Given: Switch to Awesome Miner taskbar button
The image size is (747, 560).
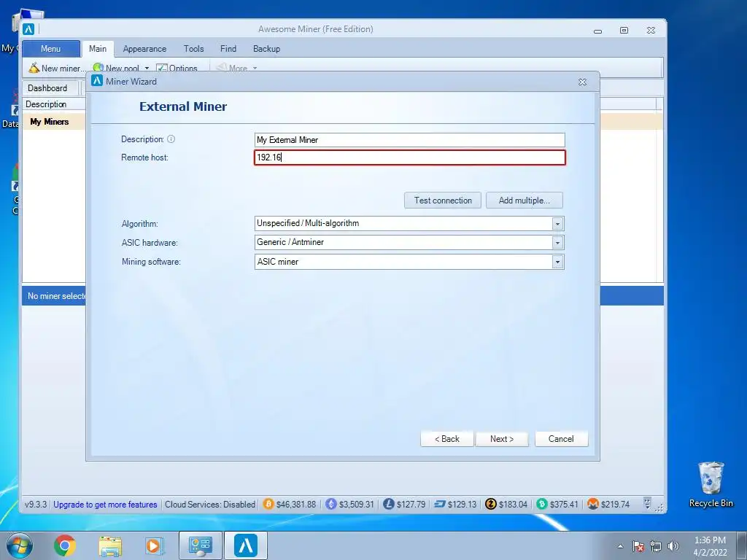Looking at the screenshot, I should (246, 545).
